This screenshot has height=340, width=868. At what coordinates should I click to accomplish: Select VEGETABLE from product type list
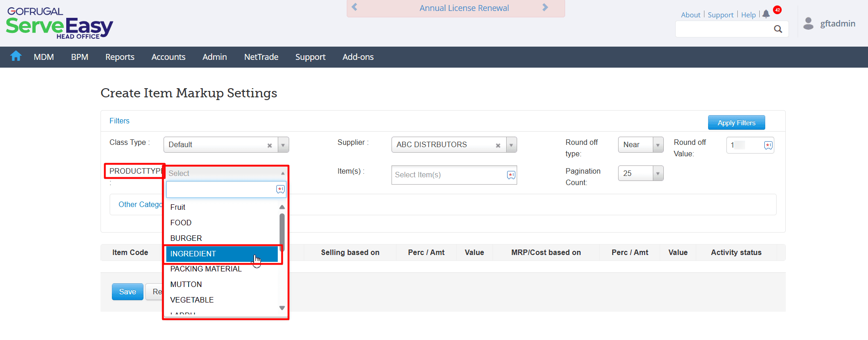(x=222, y=300)
